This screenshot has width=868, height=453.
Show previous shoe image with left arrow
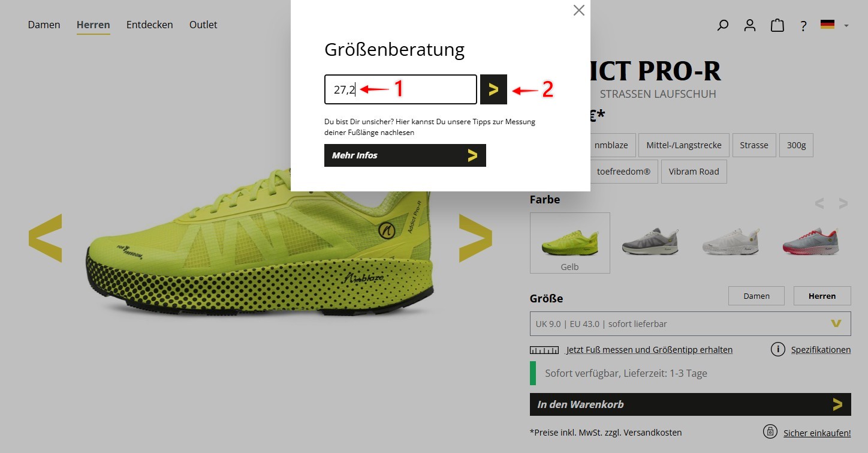[45, 238]
